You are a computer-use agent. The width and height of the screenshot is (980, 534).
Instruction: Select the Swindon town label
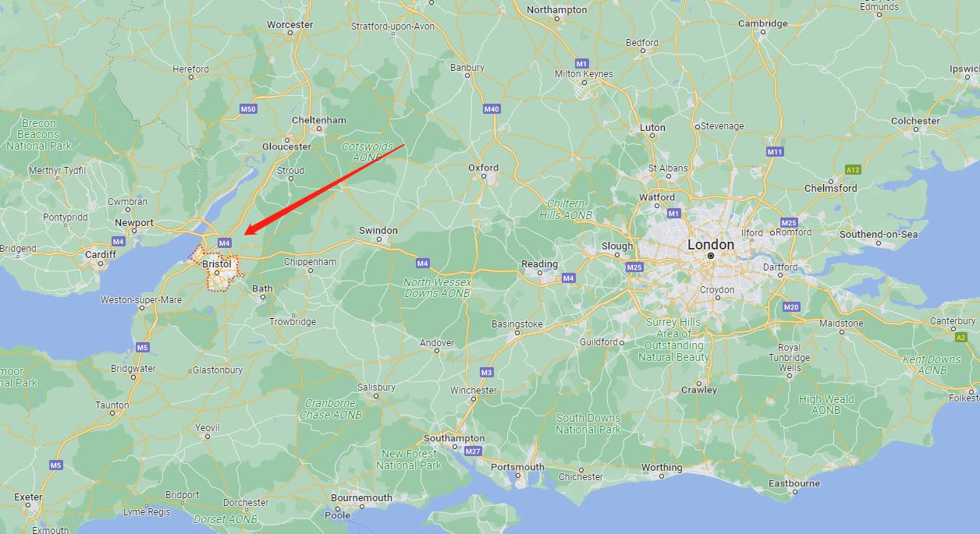coord(378,231)
